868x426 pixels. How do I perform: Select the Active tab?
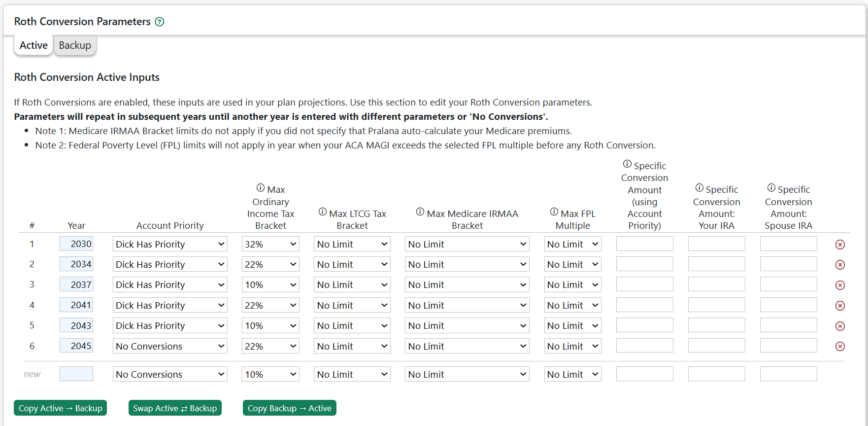[x=33, y=45]
